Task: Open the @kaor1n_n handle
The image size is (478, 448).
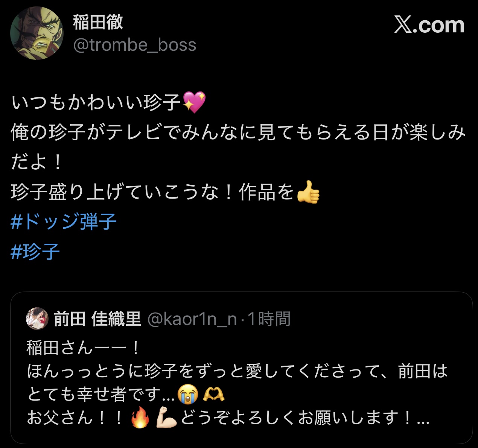Action: pyautogui.click(x=192, y=319)
